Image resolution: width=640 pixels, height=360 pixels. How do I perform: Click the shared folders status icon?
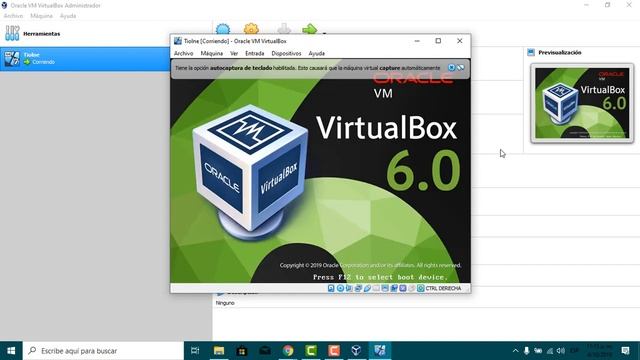[x=376, y=289]
